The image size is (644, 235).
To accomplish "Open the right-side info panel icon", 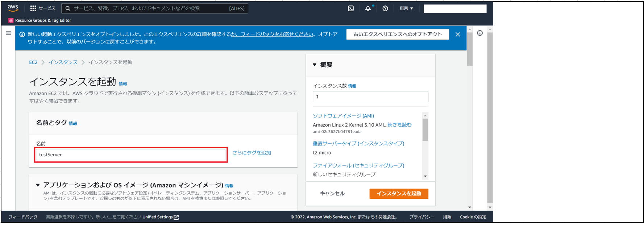I will [x=480, y=33].
